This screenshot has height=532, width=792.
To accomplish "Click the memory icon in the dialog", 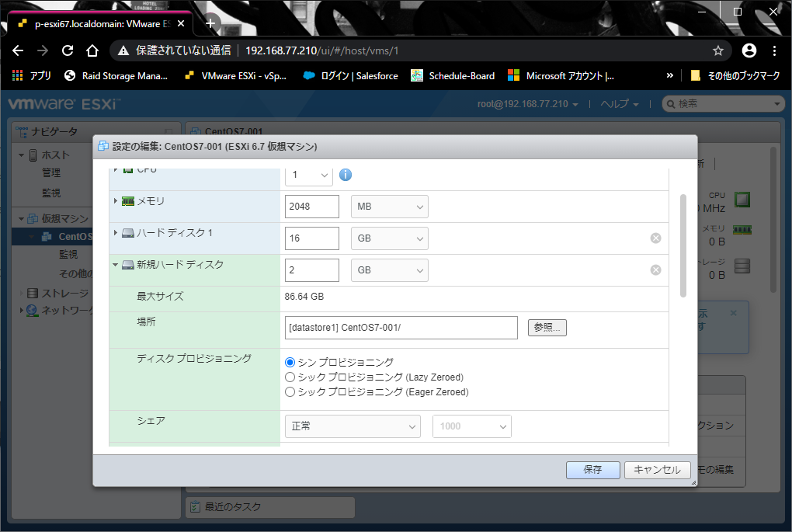I will [x=128, y=201].
